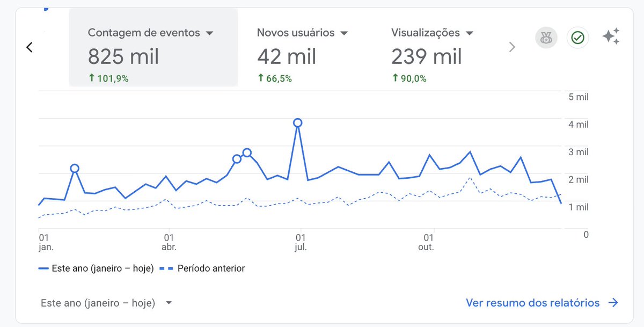Click the 90,0% increase indicator
The width and height of the screenshot is (644, 327).
409,78
